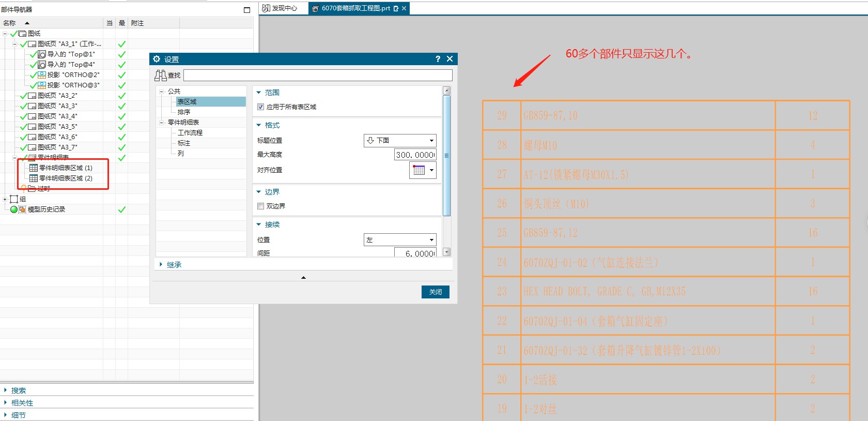Click the detach icon on the 6070套箱抓取工程图.prt tab

pos(396,8)
